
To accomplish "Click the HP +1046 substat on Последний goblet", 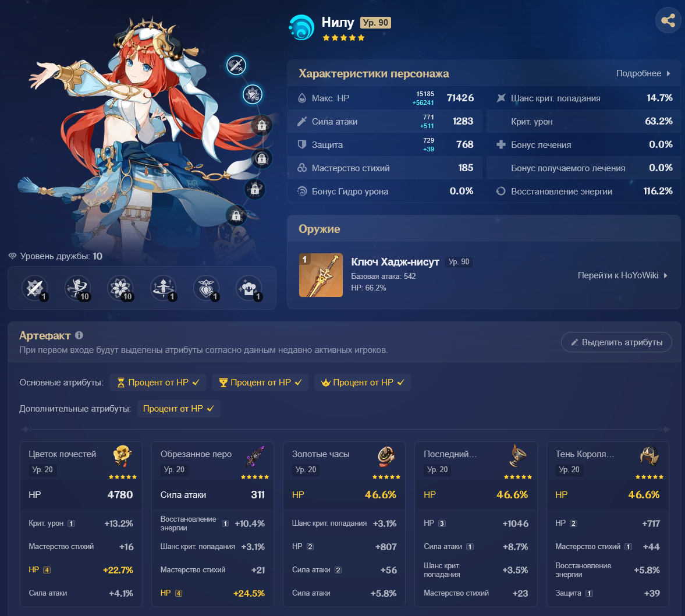I will [475, 523].
